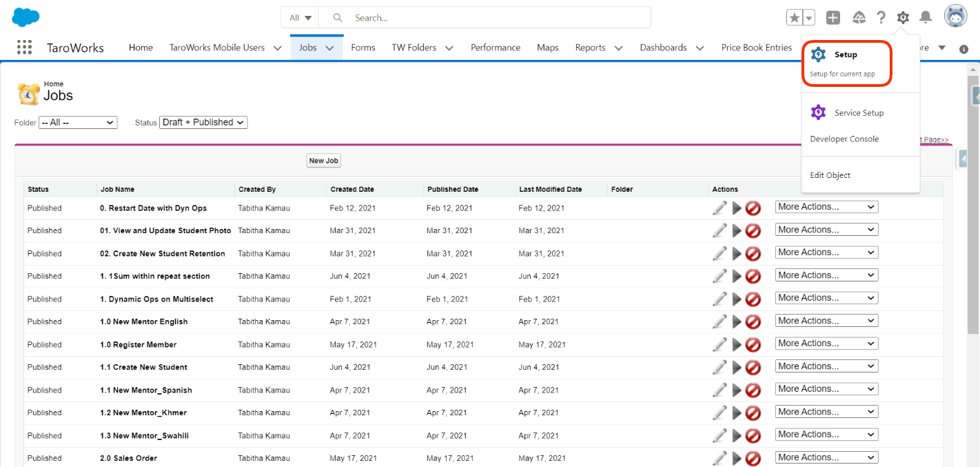Run the 0. Restart Date with Dyn Ops job
The height and width of the screenshot is (467, 980).
[737, 208]
